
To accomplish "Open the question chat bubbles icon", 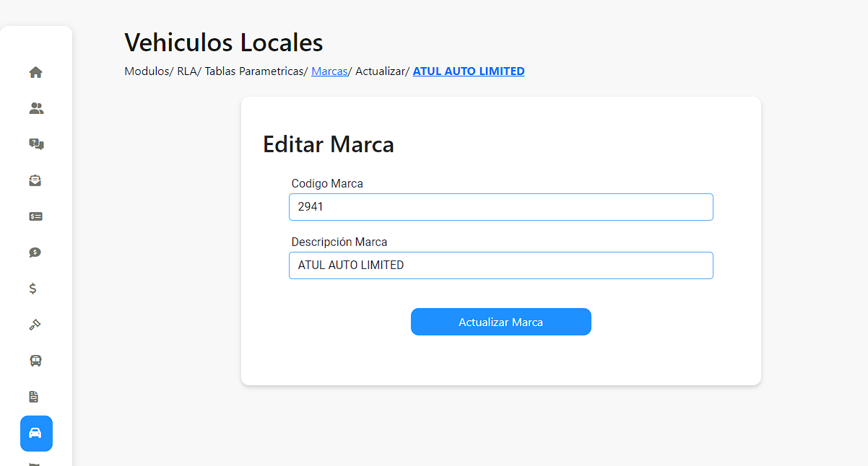I will click(x=36, y=144).
